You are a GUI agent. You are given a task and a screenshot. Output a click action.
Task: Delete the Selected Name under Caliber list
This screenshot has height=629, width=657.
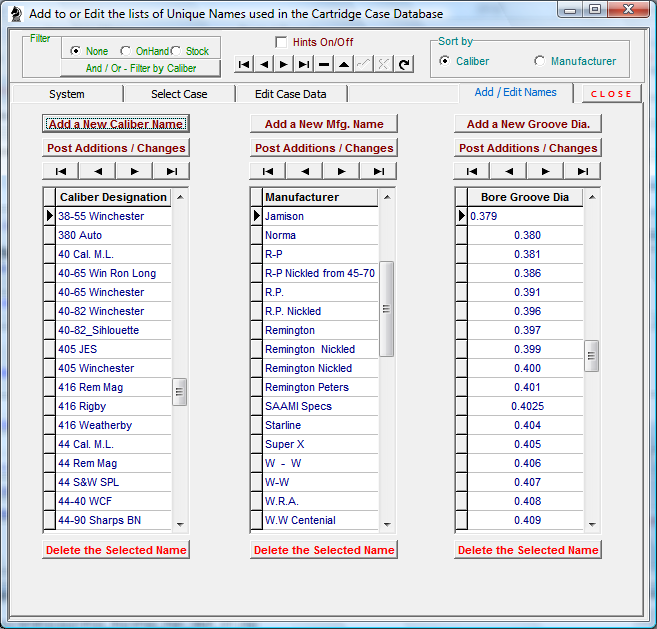click(116, 550)
